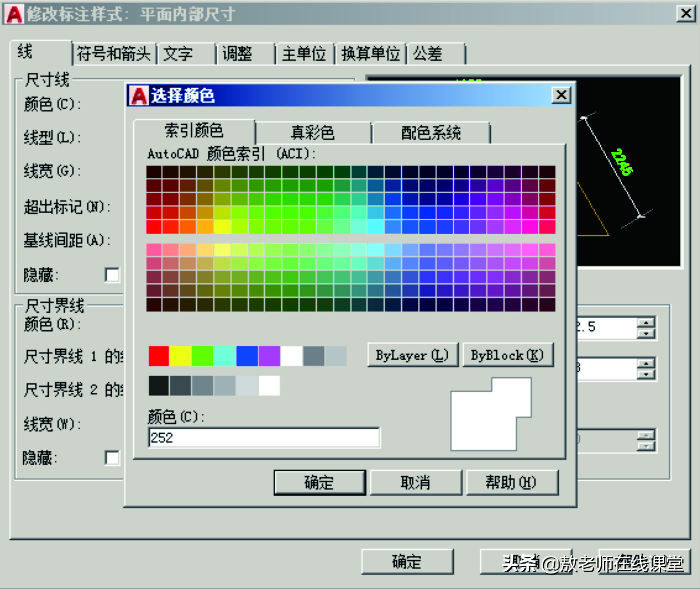
Task: Confirm color choice with 确定 button
Action: [x=319, y=482]
